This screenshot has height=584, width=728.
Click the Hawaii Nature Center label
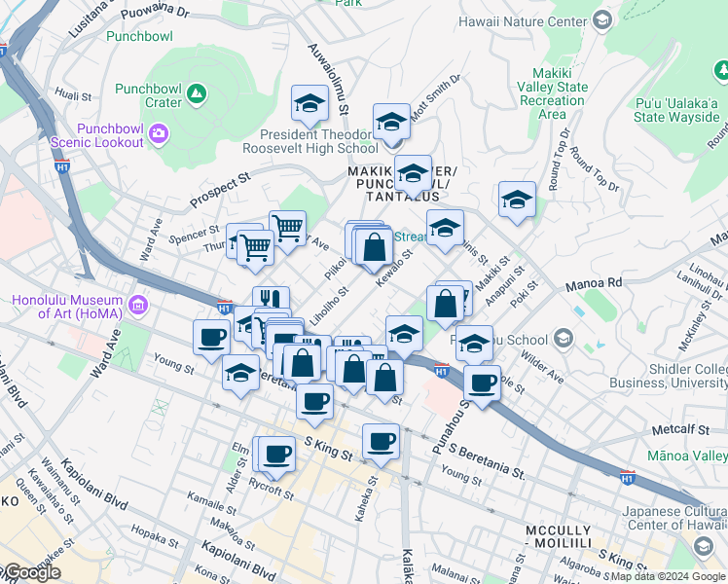[524, 21]
